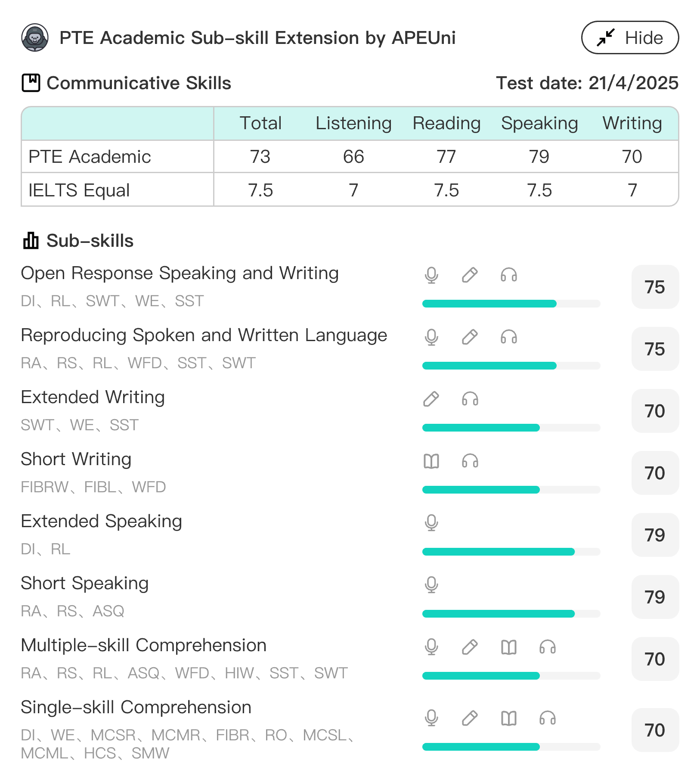This screenshot has height=783, width=700.
Task: Click the APEUni gorilla logo
Action: point(35,37)
